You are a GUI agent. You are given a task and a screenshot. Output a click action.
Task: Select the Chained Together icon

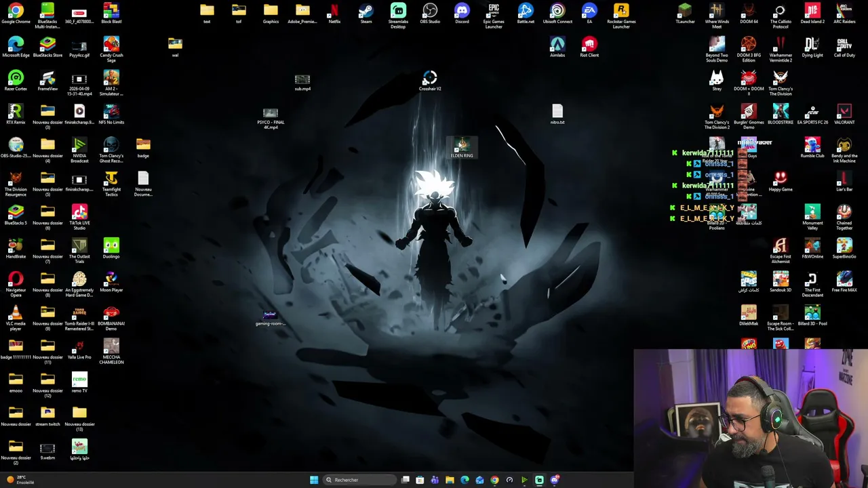(x=844, y=217)
